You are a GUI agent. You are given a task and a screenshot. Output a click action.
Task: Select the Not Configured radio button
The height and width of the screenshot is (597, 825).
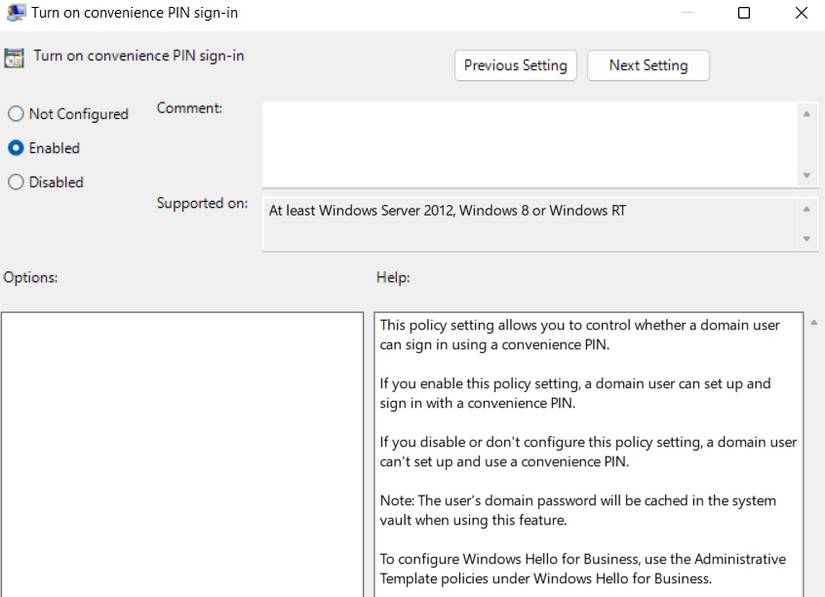[x=15, y=113]
